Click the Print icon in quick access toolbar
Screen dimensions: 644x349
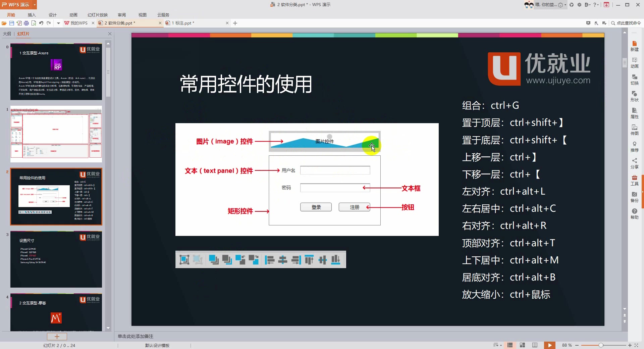click(26, 23)
